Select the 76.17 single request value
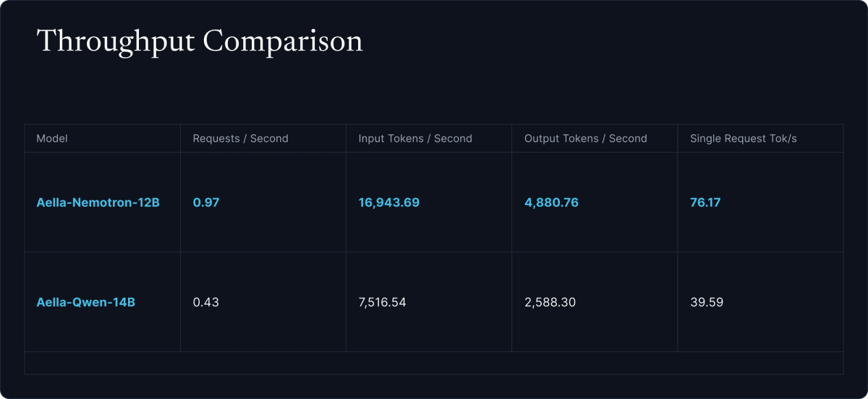 click(x=705, y=202)
